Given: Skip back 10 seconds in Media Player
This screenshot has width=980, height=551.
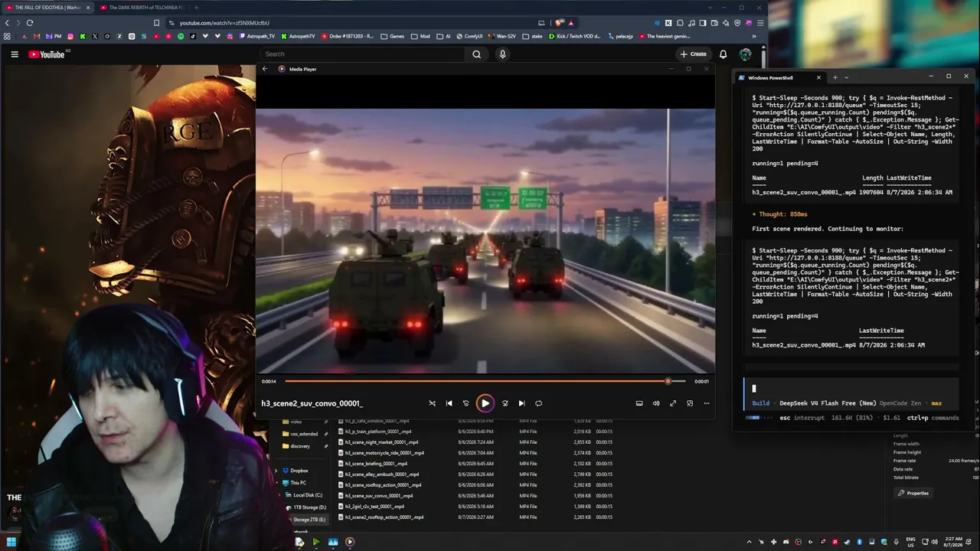Looking at the screenshot, I should click(465, 403).
